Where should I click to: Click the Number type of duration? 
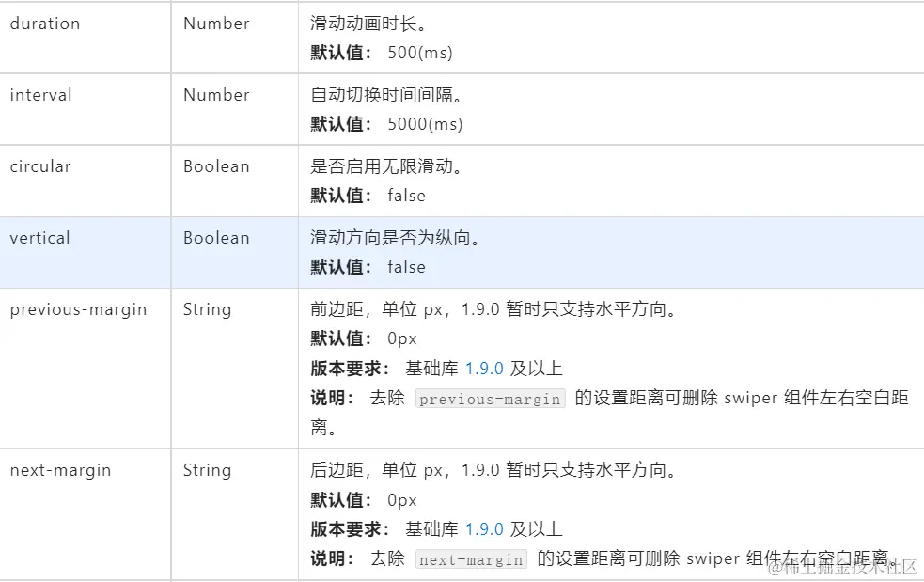point(216,24)
